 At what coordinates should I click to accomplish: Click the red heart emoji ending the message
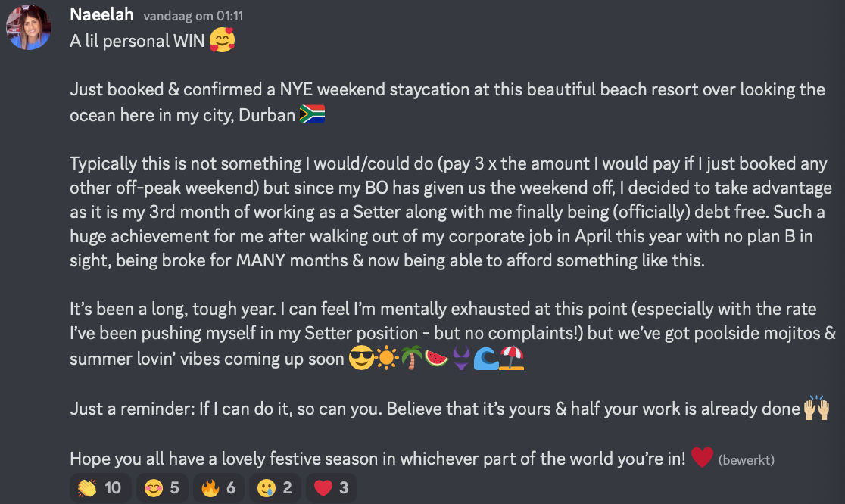tap(702, 458)
